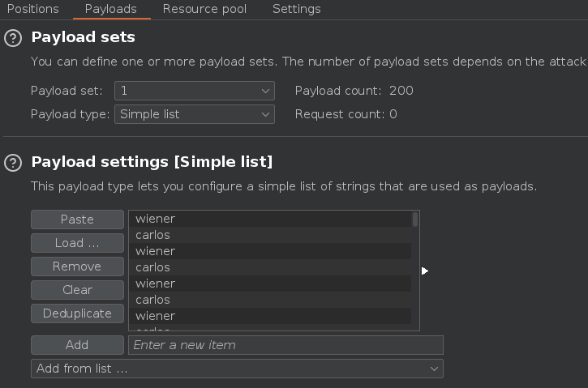Click the Paste button
Image resolution: width=588 pixels, height=388 pixels.
77,220
